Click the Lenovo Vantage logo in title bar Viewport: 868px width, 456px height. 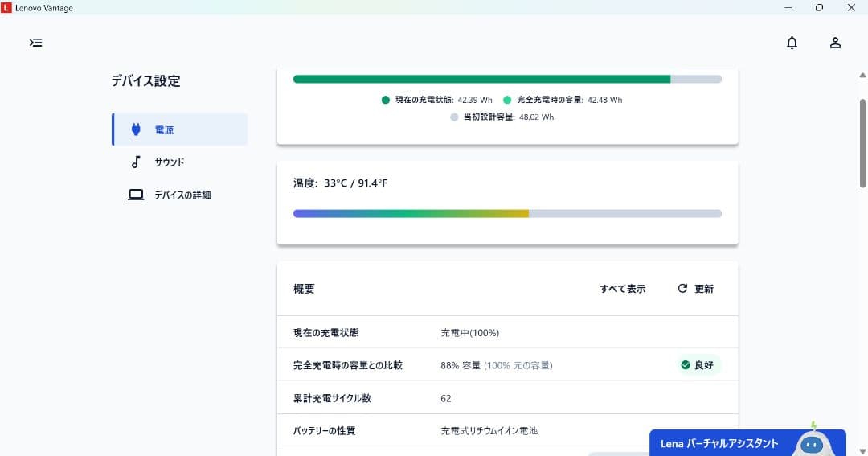[6, 7]
